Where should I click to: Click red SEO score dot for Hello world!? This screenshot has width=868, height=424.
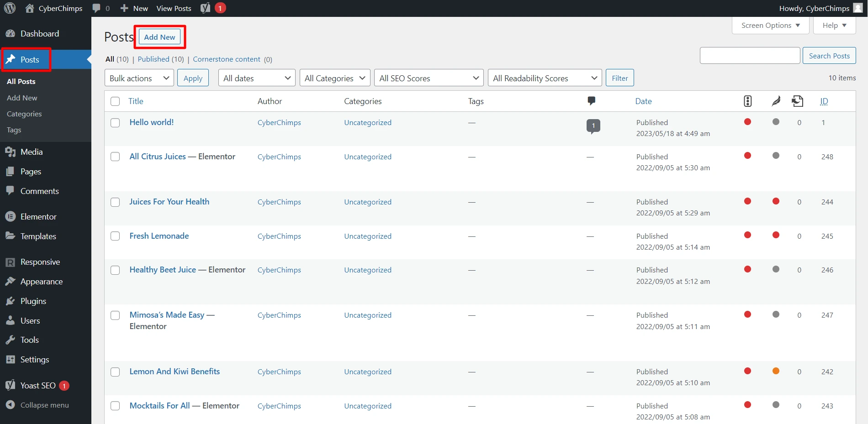pyautogui.click(x=748, y=122)
